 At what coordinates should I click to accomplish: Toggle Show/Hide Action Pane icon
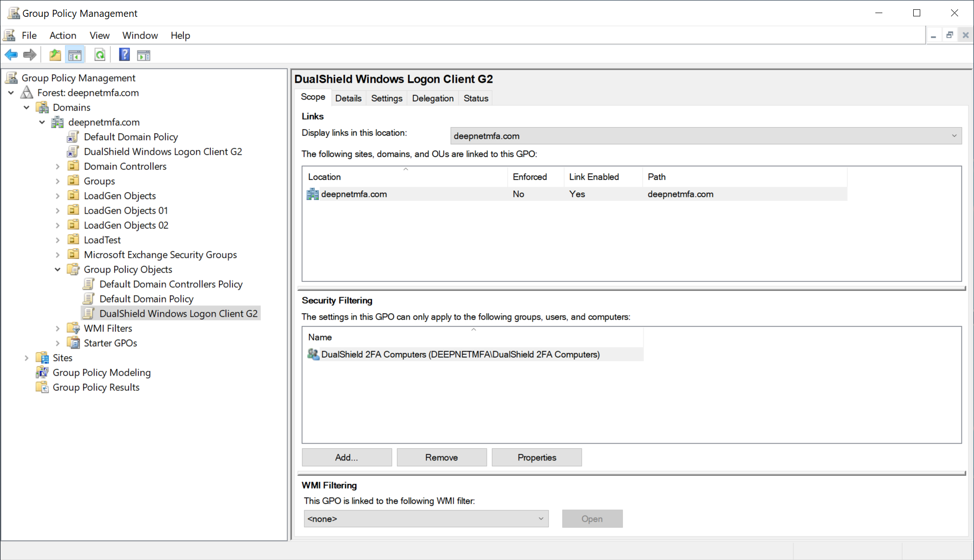click(x=144, y=55)
